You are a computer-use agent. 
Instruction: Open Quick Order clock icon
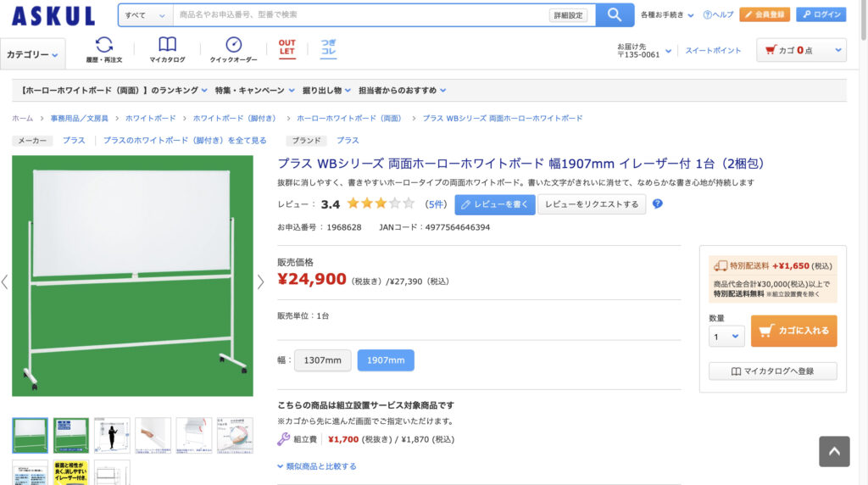click(x=233, y=49)
